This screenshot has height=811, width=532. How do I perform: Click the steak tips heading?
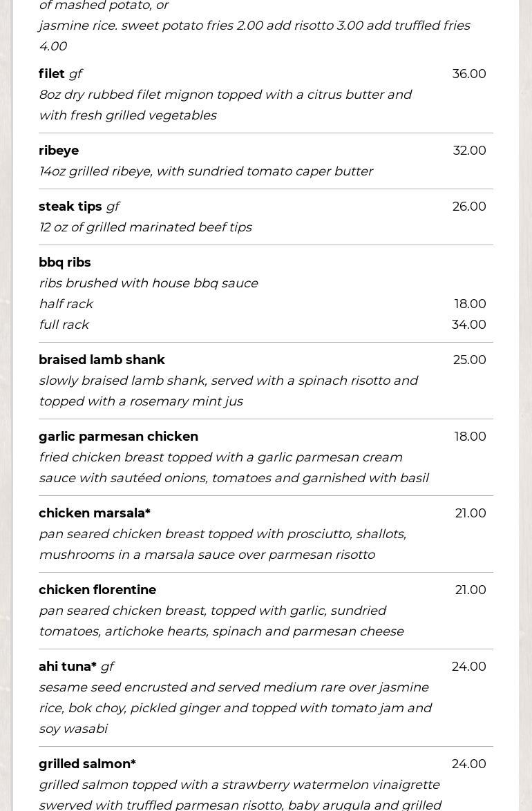coord(70,207)
